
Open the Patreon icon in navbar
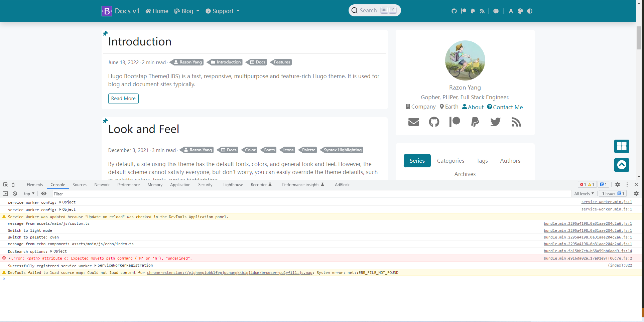pyautogui.click(x=463, y=11)
